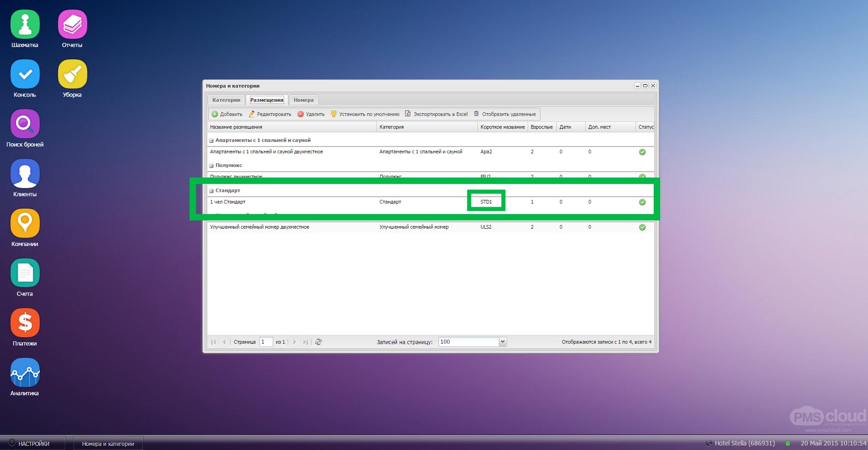Click the green connection status dot
Image resolution: width=868 pixels, height=450 pixels.
[788, 443]
